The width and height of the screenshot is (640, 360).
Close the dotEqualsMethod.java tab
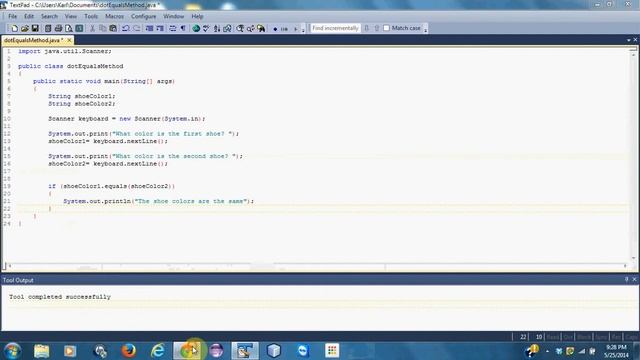click(x=69, y=40)
